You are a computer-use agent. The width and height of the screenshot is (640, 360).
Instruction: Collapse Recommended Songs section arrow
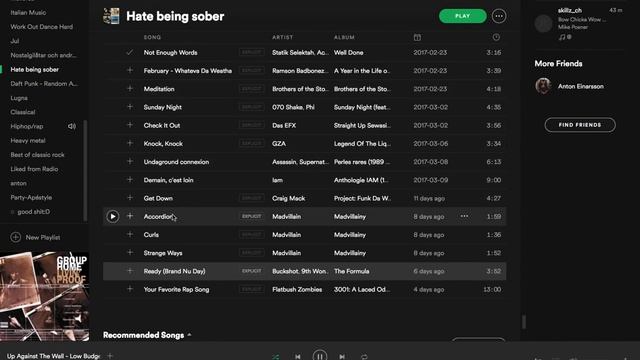189,335
